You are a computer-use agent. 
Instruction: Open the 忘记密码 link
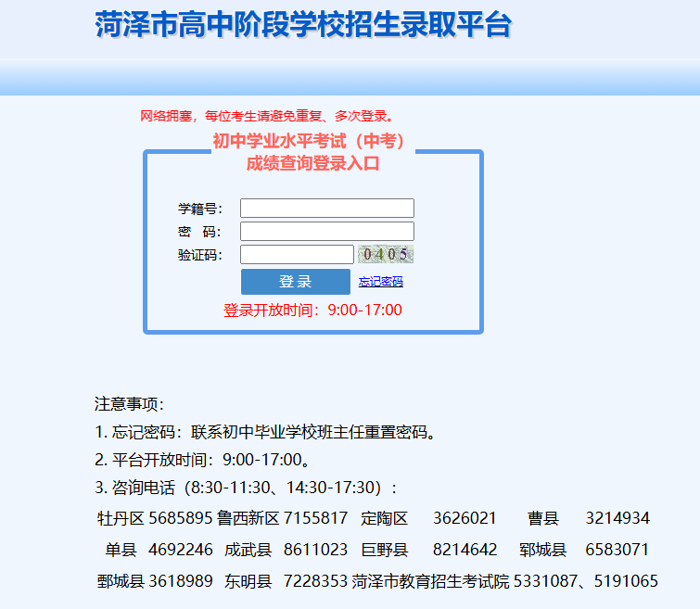click(x=381, y=281)
